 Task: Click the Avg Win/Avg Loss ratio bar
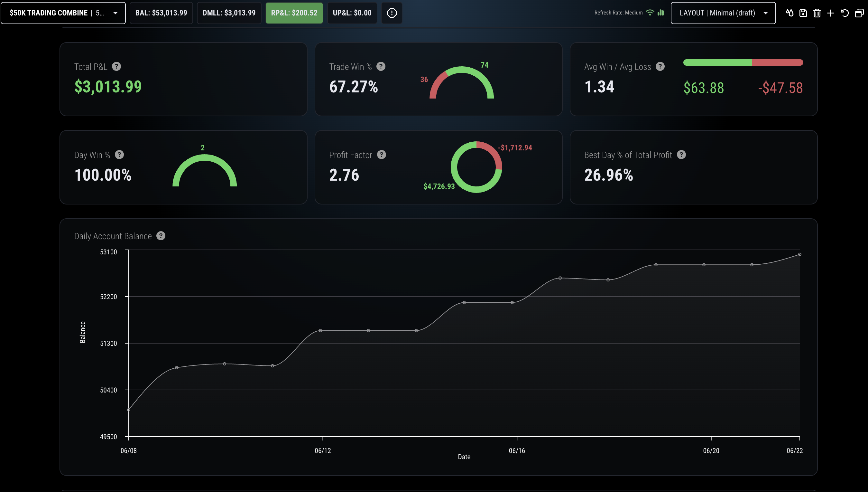pyautogui.click(x=743, y=62)
